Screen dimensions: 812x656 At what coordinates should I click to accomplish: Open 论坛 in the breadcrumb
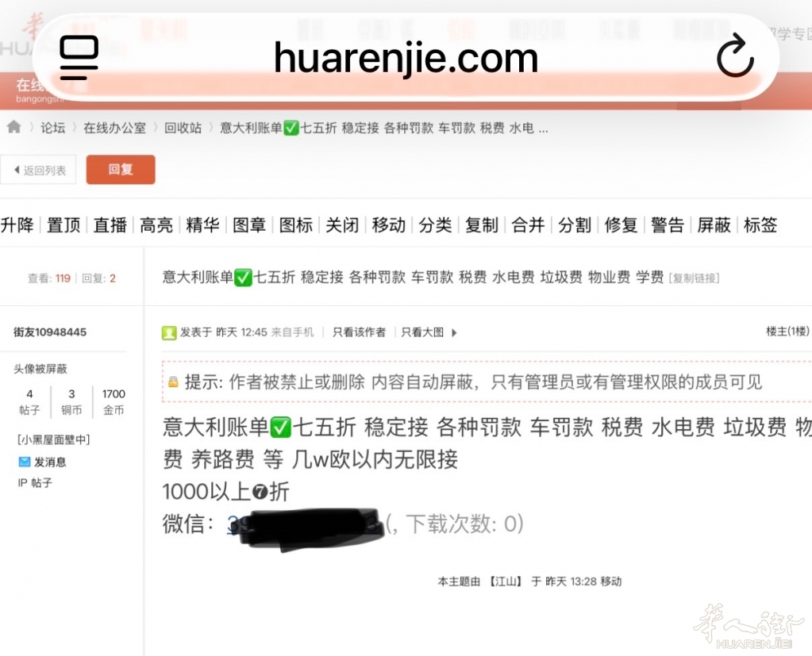pyautogui.click(x=53, y=128)
